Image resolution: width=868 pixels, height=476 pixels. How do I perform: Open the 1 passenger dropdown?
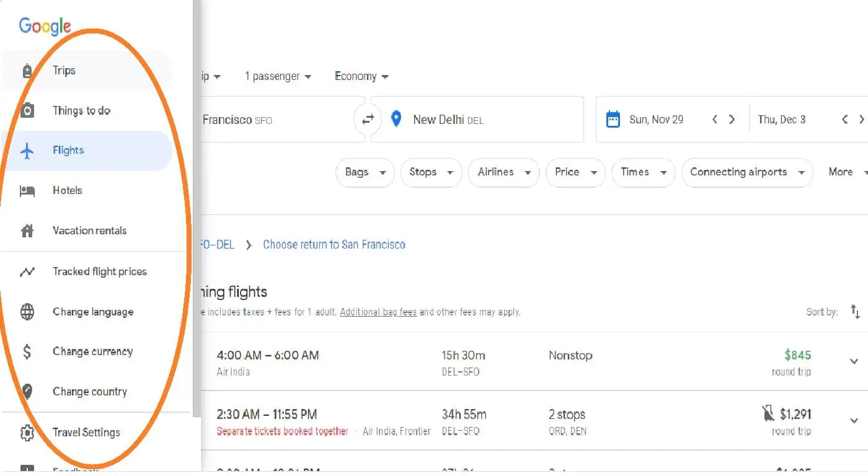pos(278,76)
